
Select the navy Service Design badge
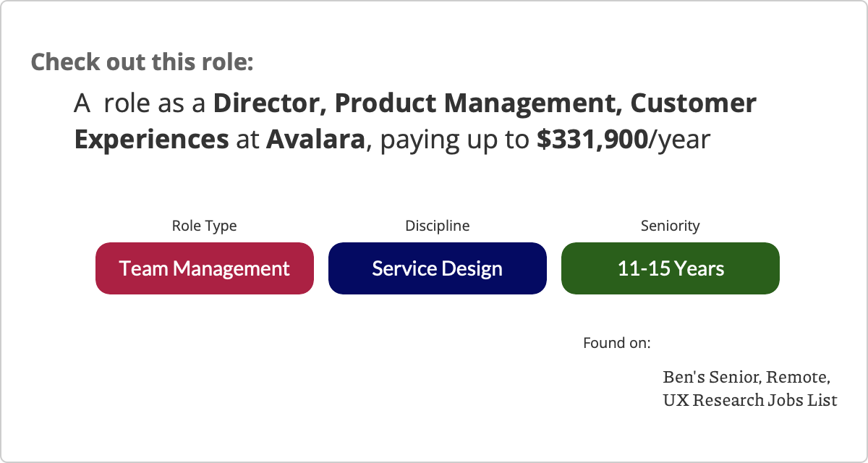(x=437, y=268)
